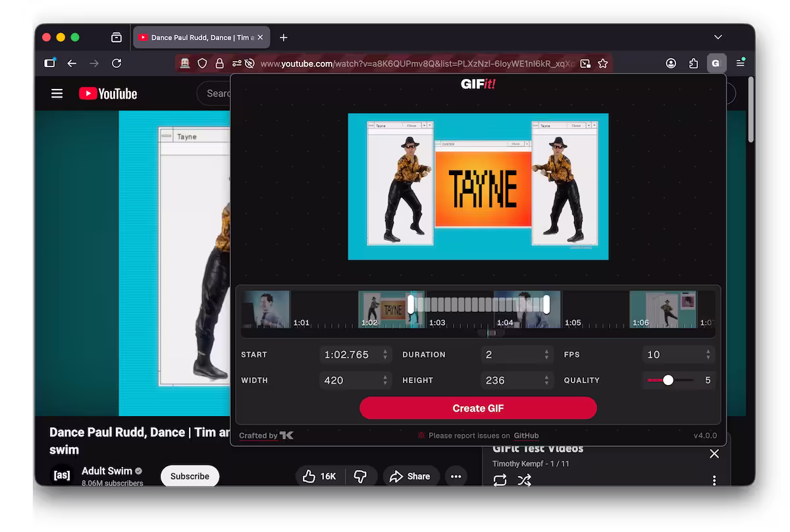Click the DURATION input field
Viewport: 790px width, 532px height.
pyautogui.click(x=517, y=354)
